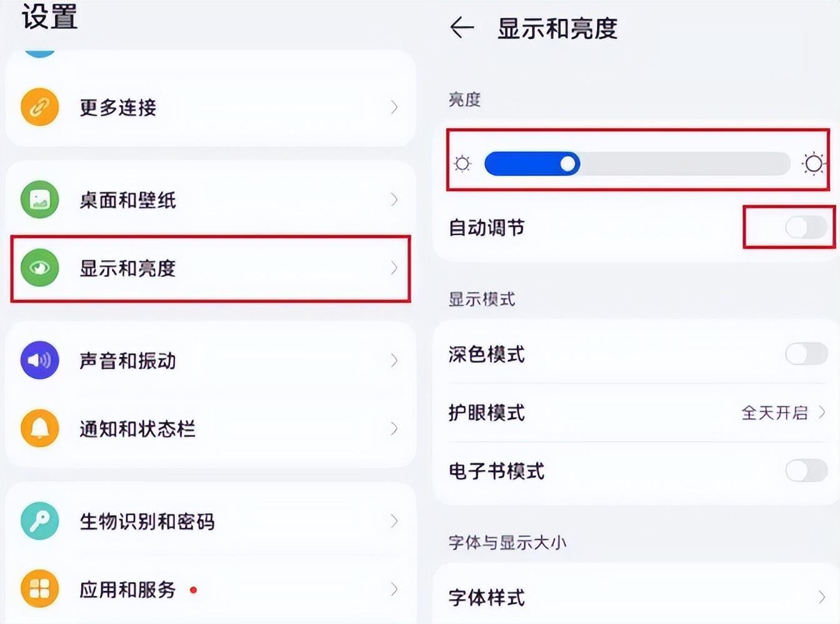Click the orange grid 应用和服务 icon
This screenshot has height=624, width=840.
click(x=39, y=589)
